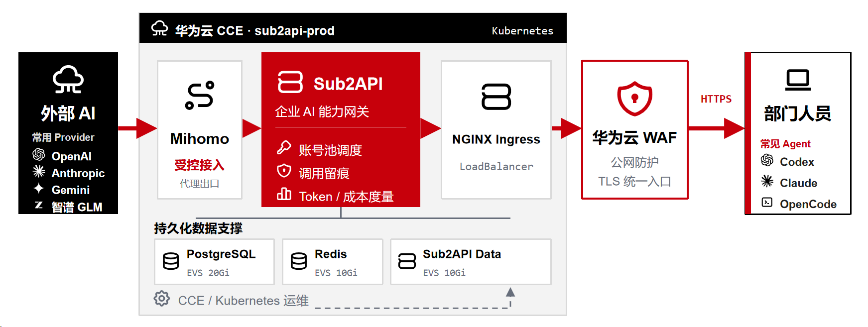Image resolution: width=868 pixels, height=327 pixels.
Task: Click the 华为云 WAF heading
Action: pos(635,137)
